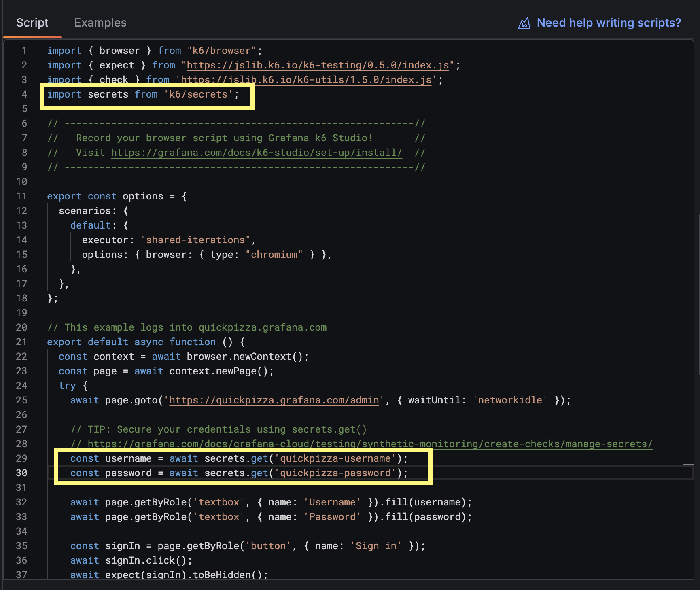The height and width of the screenshot is (590, 700).
Task: Place cursor in the shared-iterations string
Action: point(196,240)
